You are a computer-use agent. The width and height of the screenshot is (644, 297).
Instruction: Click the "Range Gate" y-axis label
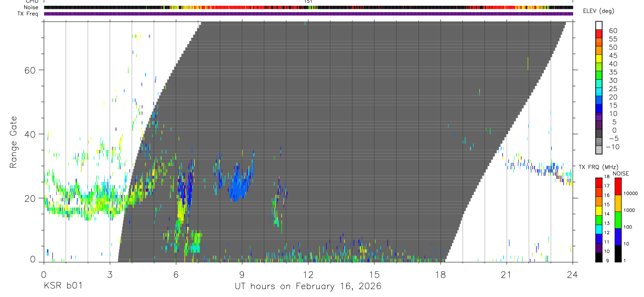(x=14, y=142)
